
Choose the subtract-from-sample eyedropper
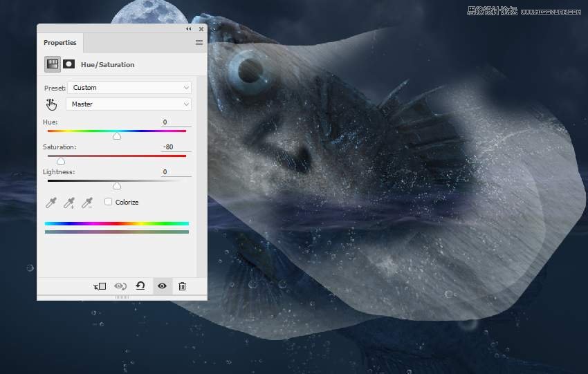click(87, 203)
